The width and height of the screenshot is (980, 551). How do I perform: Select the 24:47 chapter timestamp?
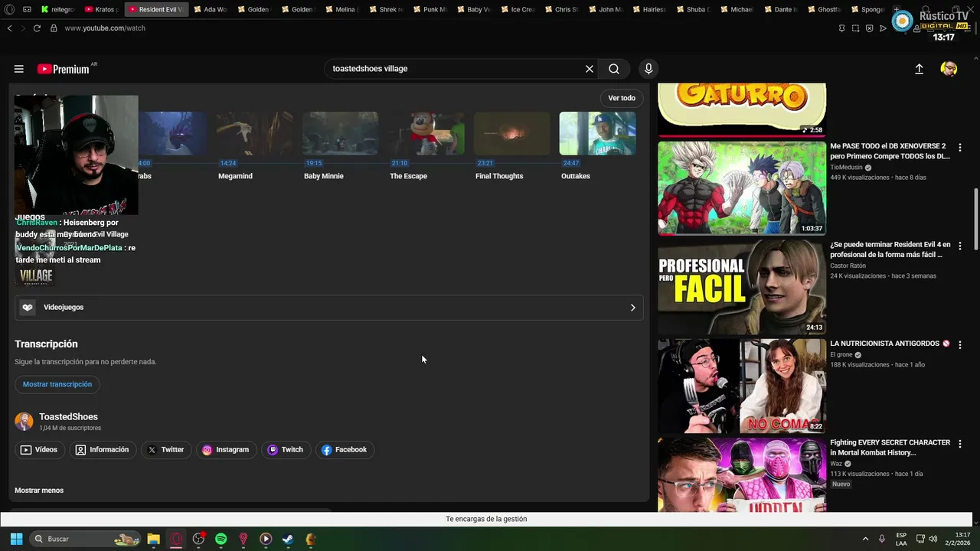(571, 163)
